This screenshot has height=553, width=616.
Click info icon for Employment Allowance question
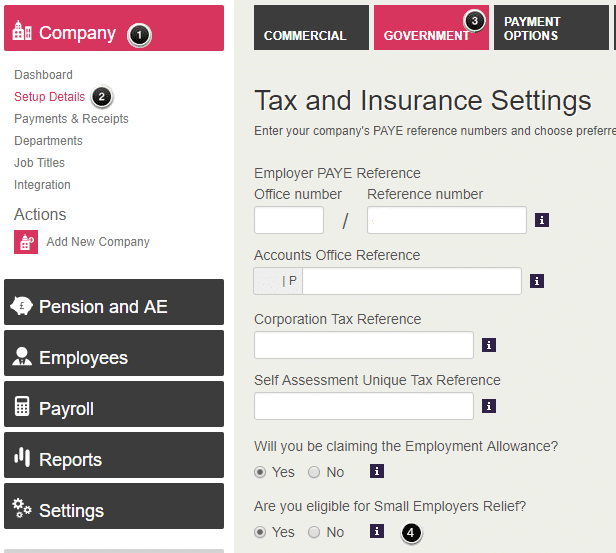click(x=376, y=471)
